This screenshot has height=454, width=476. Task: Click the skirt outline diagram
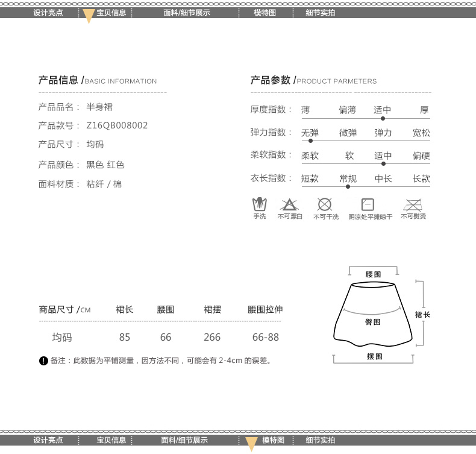tap(373, 314)
